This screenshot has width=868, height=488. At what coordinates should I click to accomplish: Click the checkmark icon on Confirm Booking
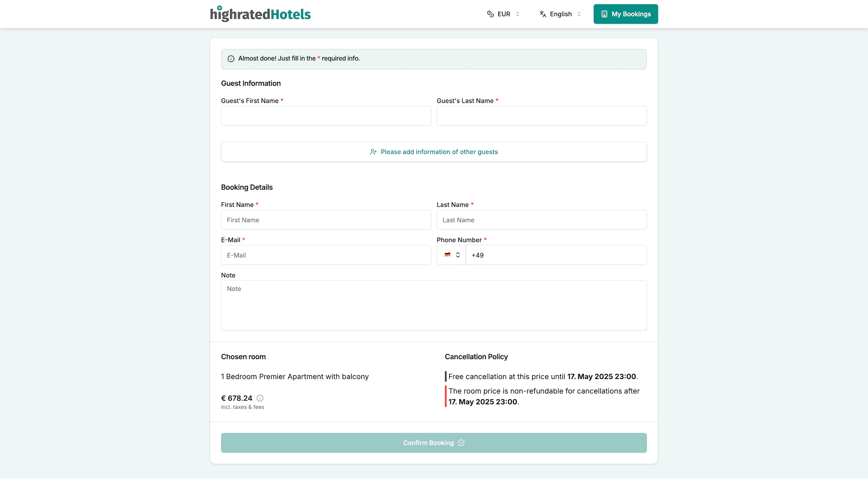tap(461, 443)
